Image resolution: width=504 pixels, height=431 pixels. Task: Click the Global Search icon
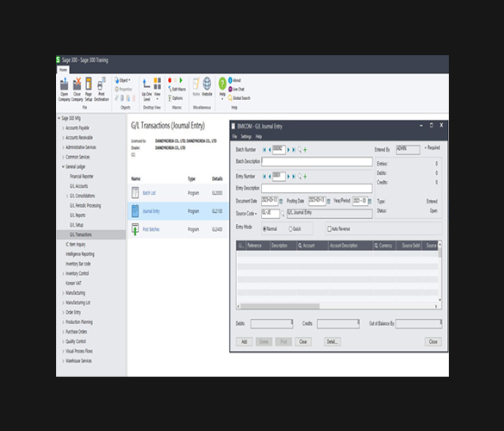point(230,98)
